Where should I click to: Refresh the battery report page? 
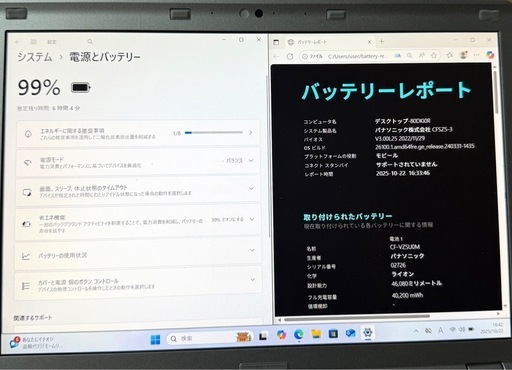290,57
